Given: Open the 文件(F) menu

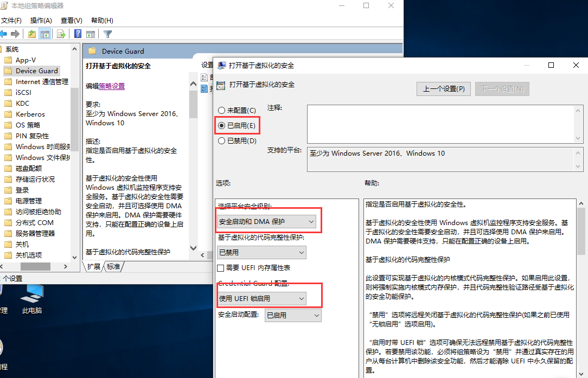Looking at the screenshot, I should click(x=11, y=20).
